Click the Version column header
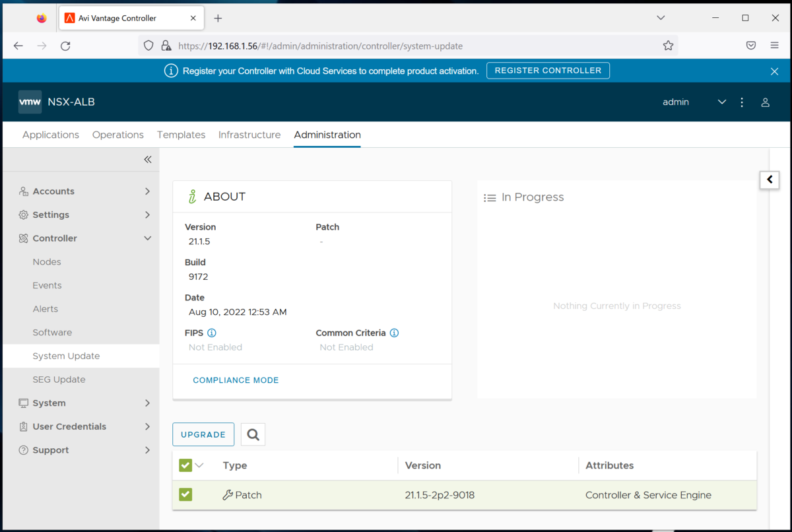Screen dimensions: 792x532 [x=423, y=465]
